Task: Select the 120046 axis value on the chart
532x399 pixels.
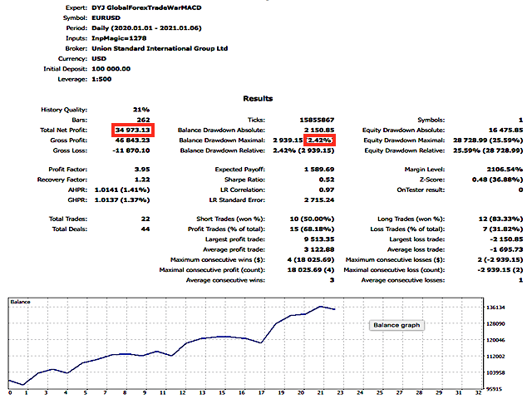Action: point(495,340)
